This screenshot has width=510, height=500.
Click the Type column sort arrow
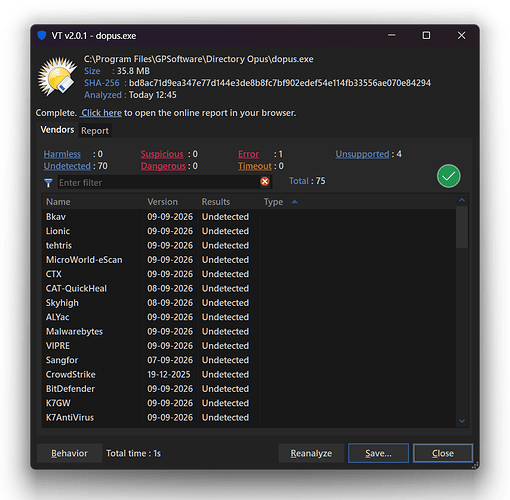[x=295, y=202]
